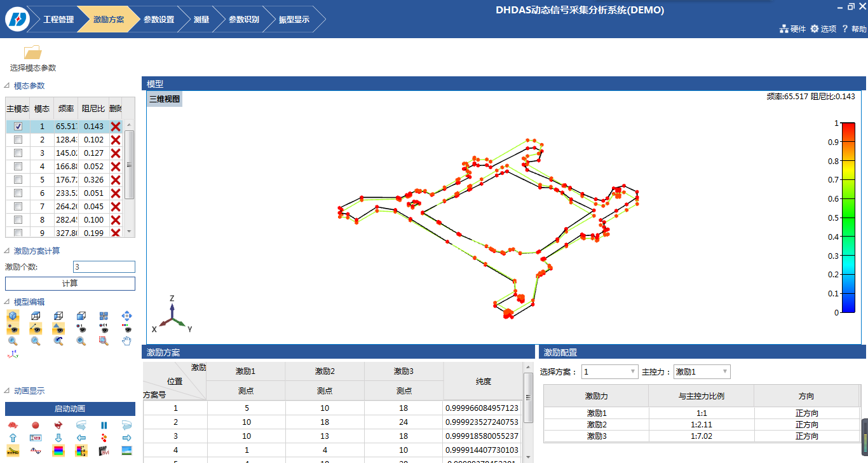
Task: Check the main mode checkbox for mode 8
Action: [x=18, y=220]
